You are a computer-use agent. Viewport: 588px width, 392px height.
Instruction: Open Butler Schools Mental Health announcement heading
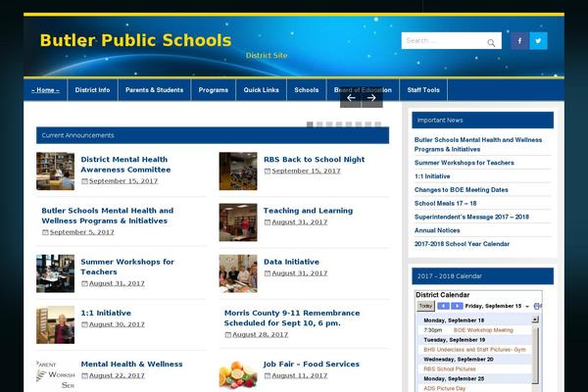click(x=108, y=216)
